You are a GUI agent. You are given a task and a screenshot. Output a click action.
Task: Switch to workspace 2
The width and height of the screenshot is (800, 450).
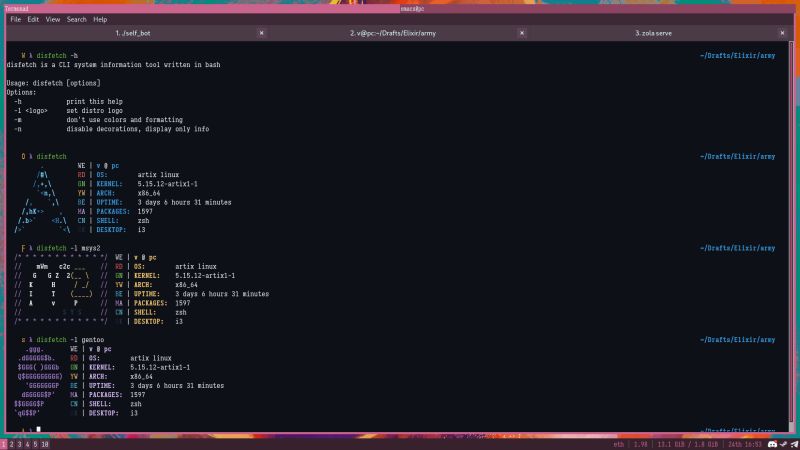tap(11, 444)
